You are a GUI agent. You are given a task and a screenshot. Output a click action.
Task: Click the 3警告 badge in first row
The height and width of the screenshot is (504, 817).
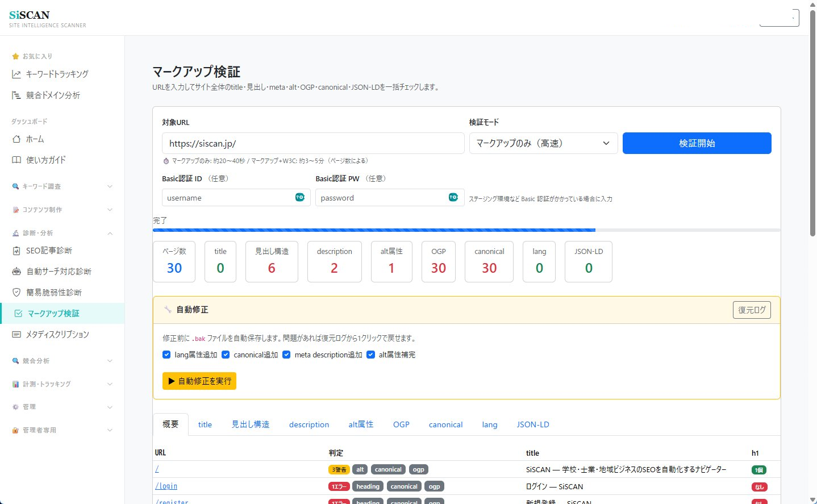pyautogui.click(x=339, y=470)
